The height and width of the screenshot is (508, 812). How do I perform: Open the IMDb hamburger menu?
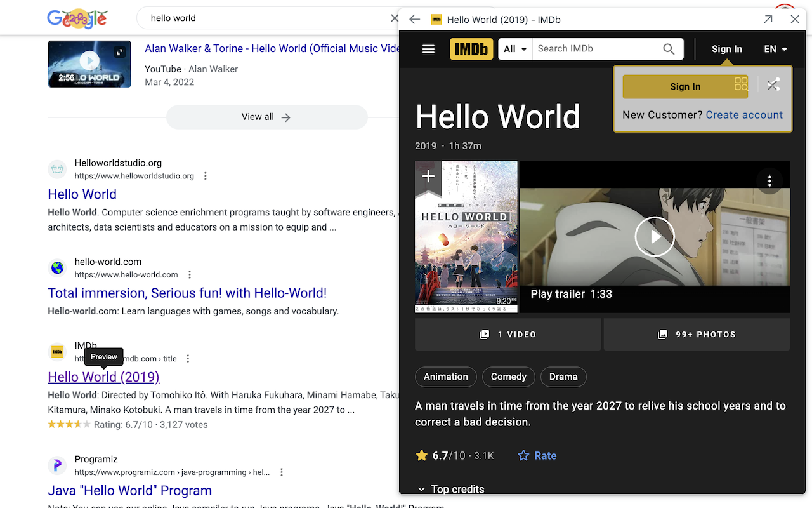[x=428, y=49]
